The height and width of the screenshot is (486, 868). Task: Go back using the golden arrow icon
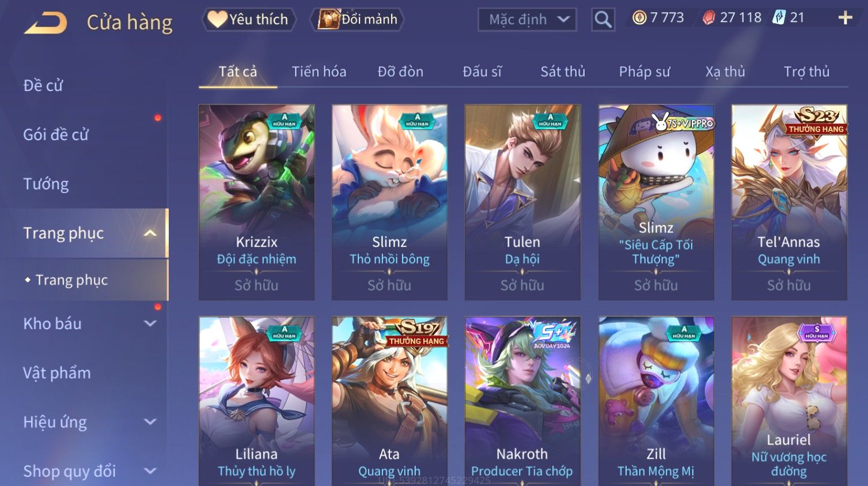tap(46, 23)
